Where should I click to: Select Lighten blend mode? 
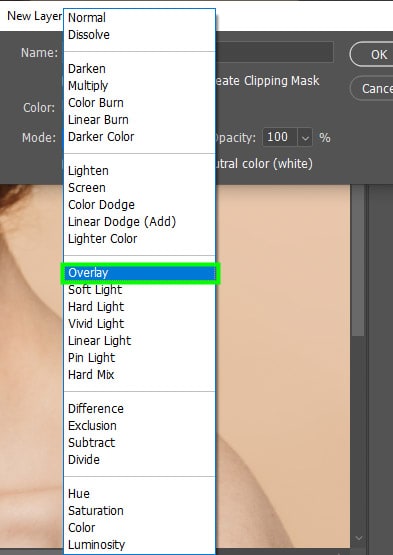139,171
